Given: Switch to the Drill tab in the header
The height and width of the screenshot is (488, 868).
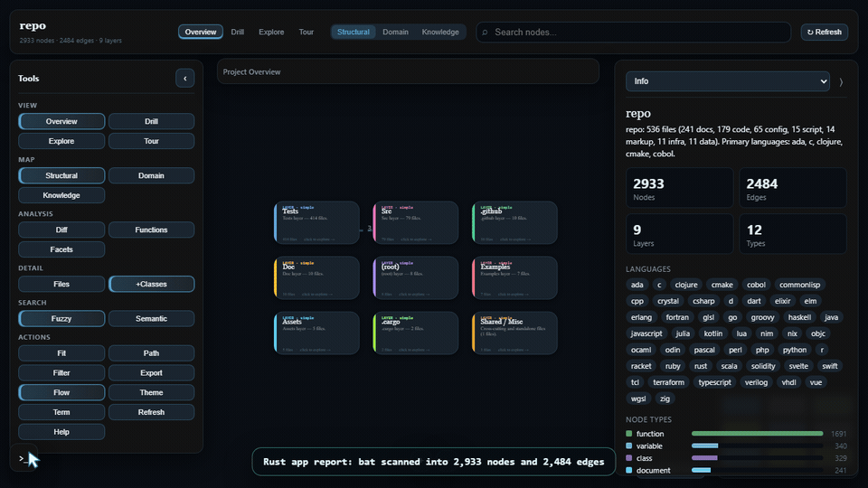Looking at the screenshot, I should (238, 33).
